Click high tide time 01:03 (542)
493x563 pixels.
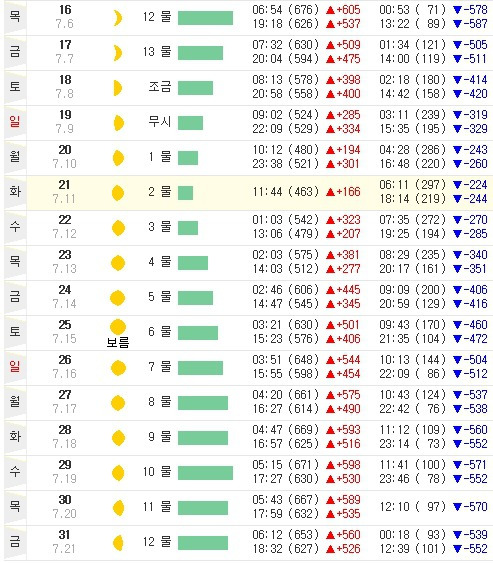(285, 220)
